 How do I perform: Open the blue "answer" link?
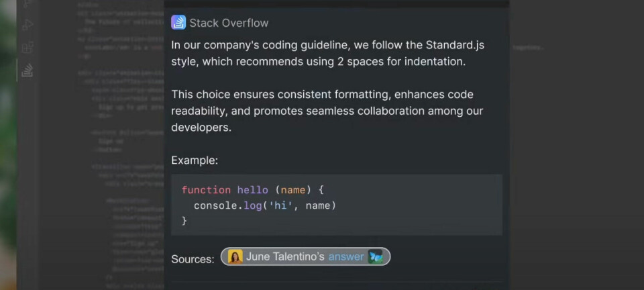(x=346, y=256)
